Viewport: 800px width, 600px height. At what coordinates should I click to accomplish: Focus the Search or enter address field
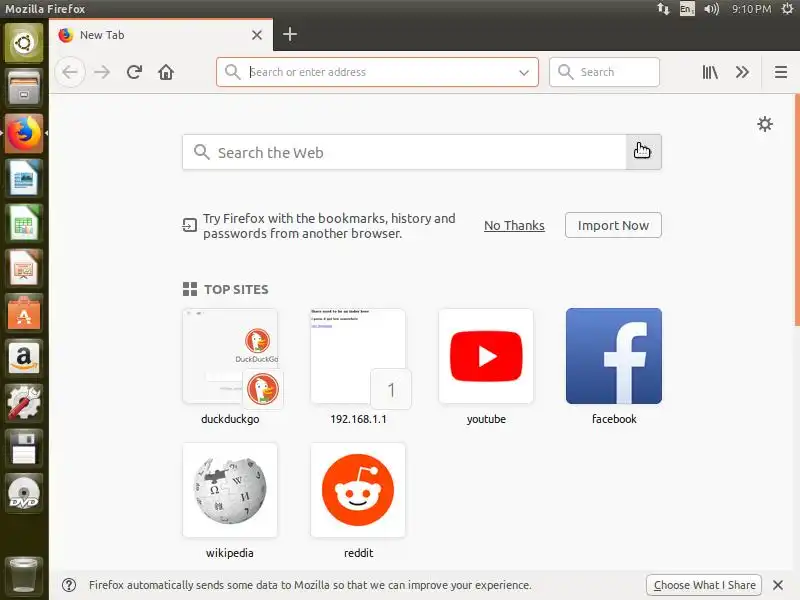coord(377,72)
